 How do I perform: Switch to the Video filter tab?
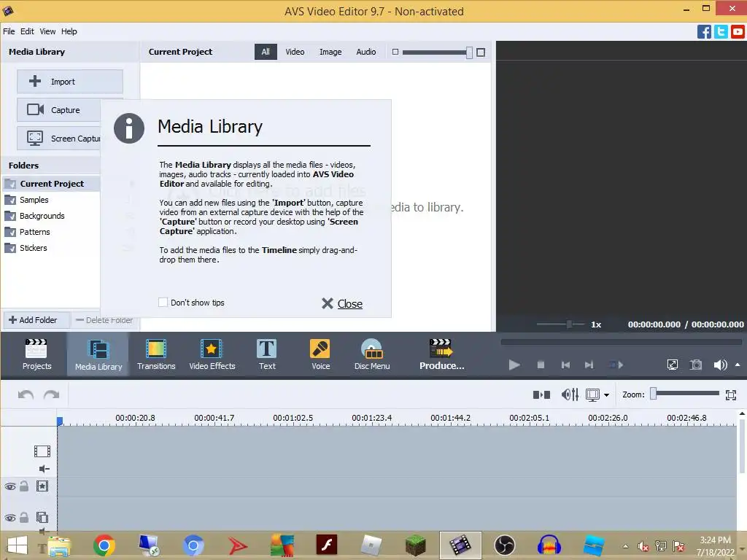(295, 52)
